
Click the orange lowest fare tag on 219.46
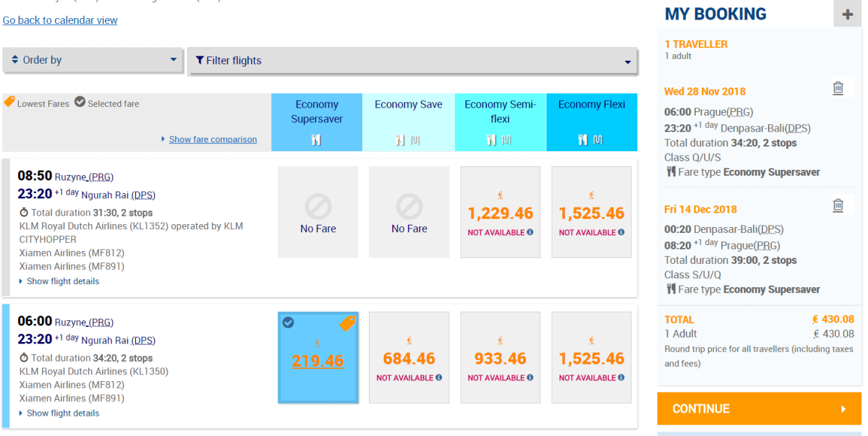(347, 323)
